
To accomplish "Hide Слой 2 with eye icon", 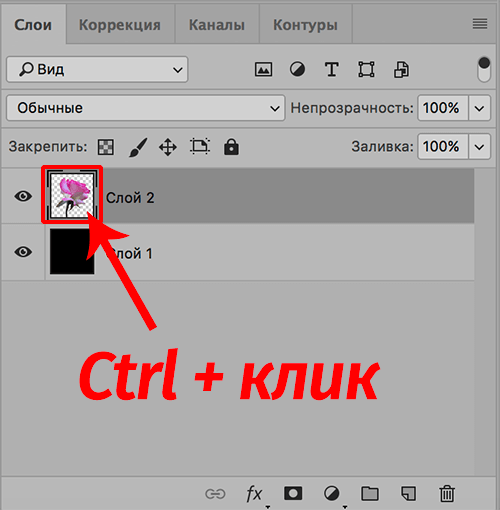I will coord(23,196).
